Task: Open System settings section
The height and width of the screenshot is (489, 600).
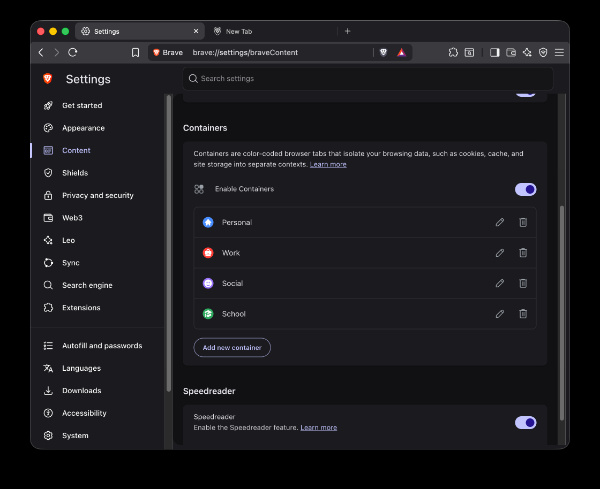Action: [x=75, y=435]
